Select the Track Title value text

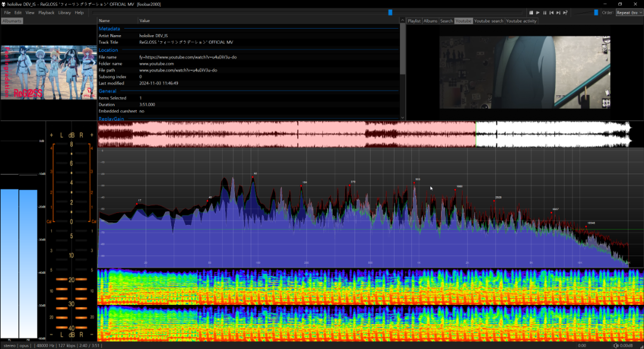tap(186, 42)
